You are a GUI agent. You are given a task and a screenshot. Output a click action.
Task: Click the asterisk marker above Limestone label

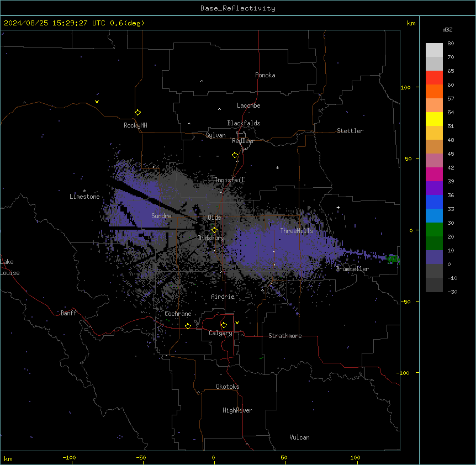[84, 191]
